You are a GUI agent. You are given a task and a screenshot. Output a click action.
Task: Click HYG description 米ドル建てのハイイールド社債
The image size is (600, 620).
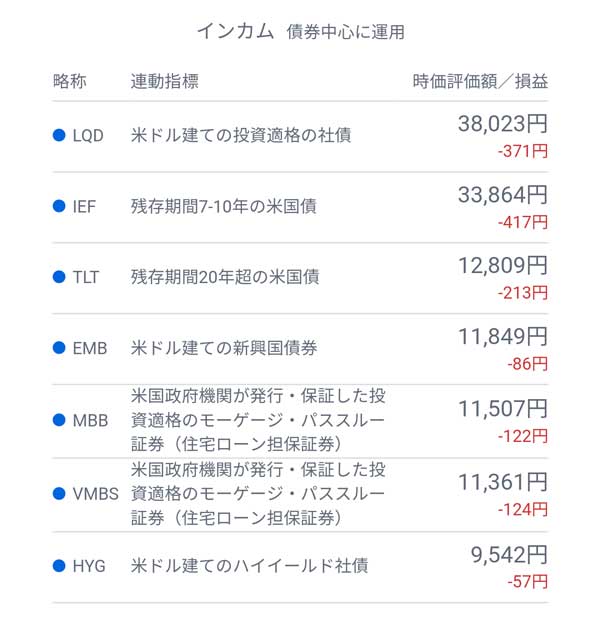coord(250,566)
